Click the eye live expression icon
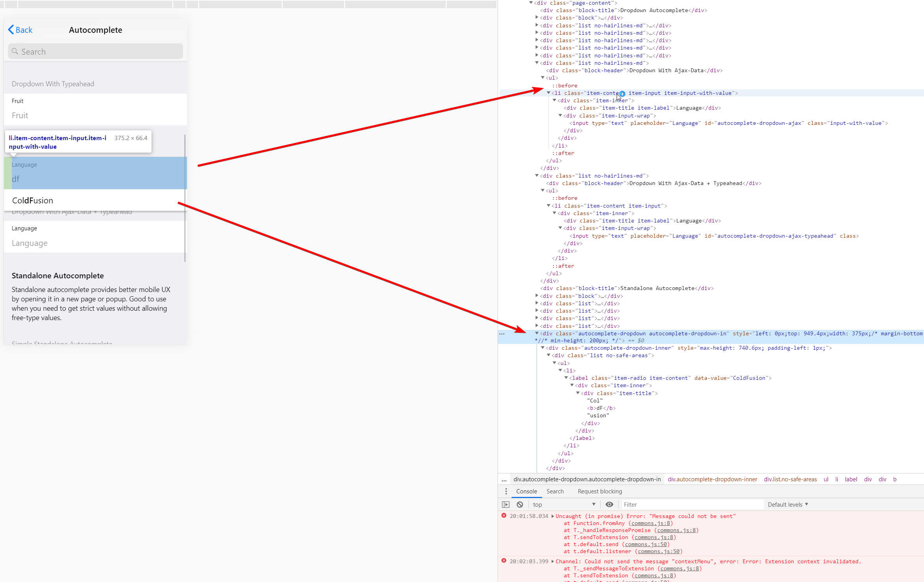Image resolution: width=924 pixels, height=582 pixels. tap(609, 504)
